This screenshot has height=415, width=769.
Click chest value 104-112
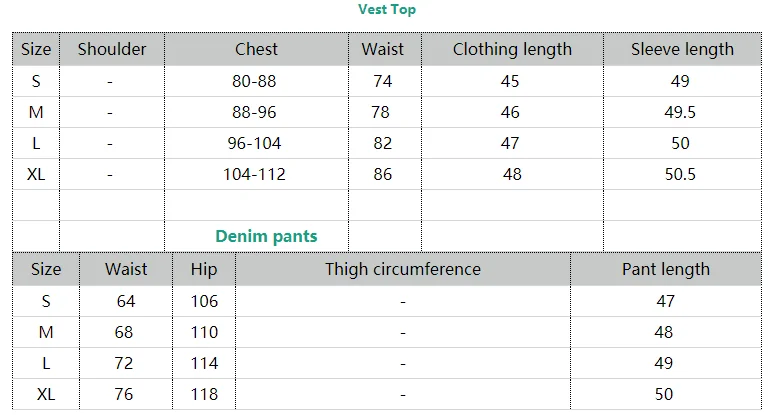254,174
